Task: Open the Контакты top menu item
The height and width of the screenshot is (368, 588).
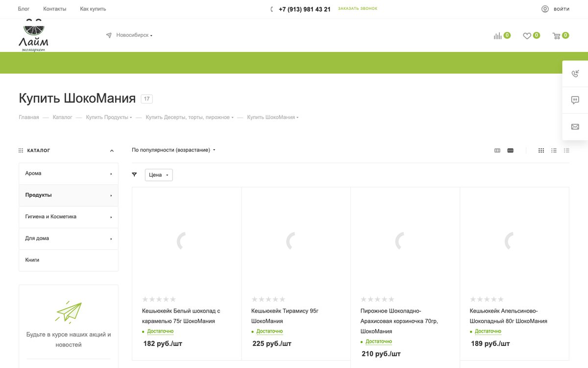Action: tap(55, 9)
